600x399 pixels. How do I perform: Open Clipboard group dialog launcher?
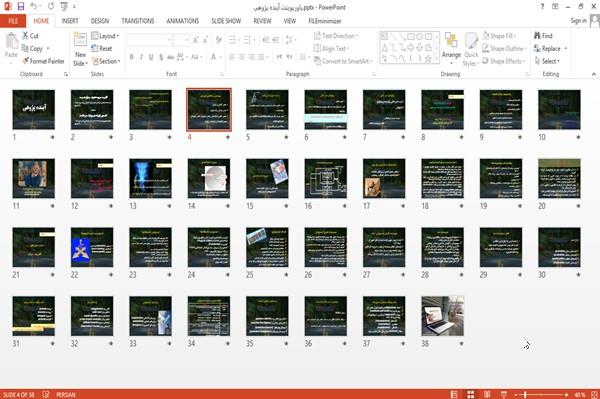pos(66,74)
